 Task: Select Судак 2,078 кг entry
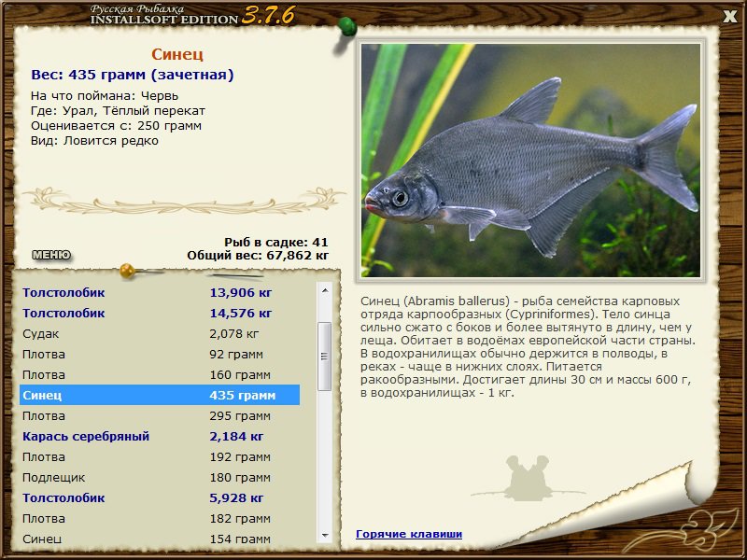coord(160,334)
